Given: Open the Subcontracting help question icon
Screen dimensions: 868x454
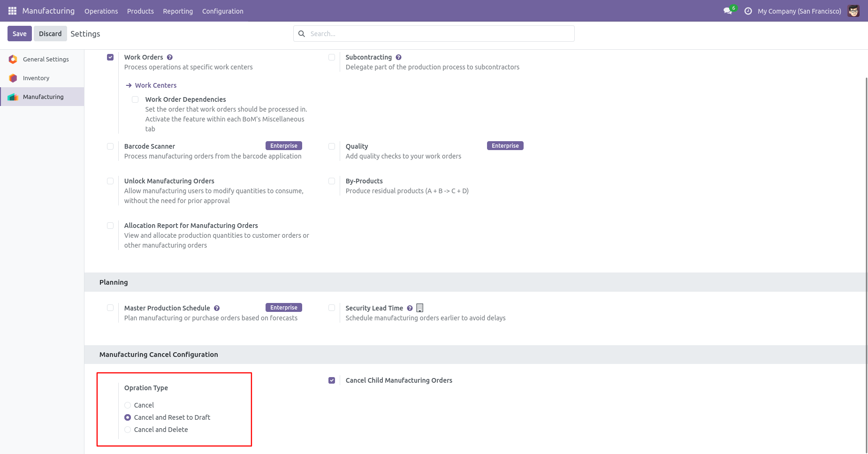Looking at the screenshot, I should click(x=398, y=57).
